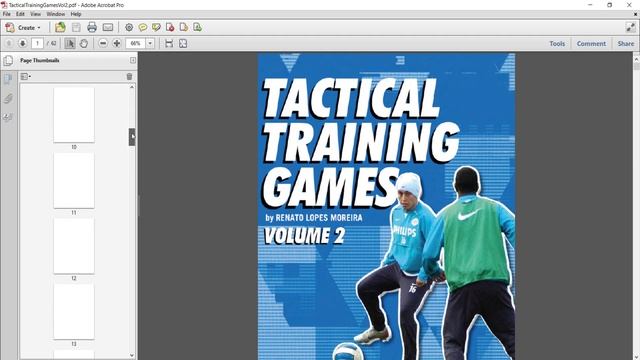Show the Signatures sidebar tab
This screenshot has height=360, width=640.
[8, 118]
